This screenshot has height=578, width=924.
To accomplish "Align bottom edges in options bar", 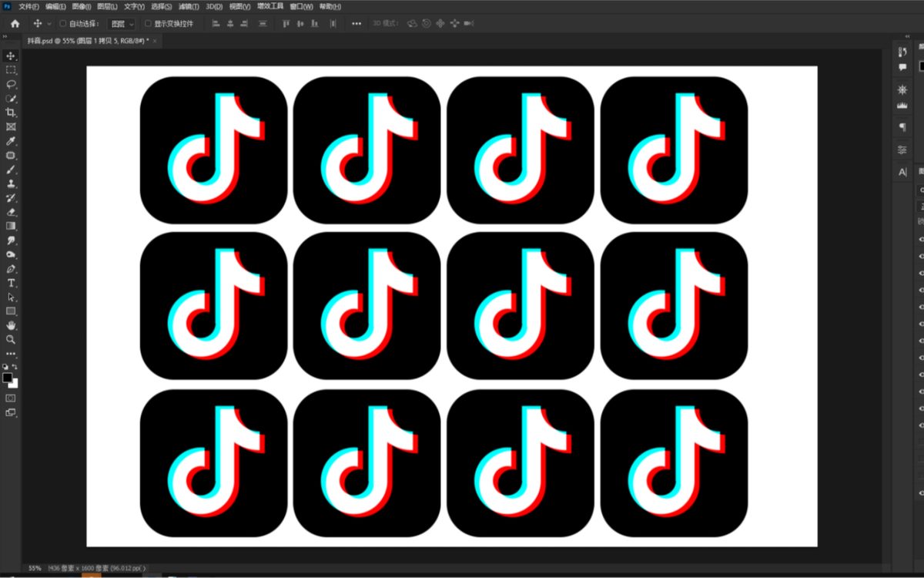I will click(x=316, y=24).
